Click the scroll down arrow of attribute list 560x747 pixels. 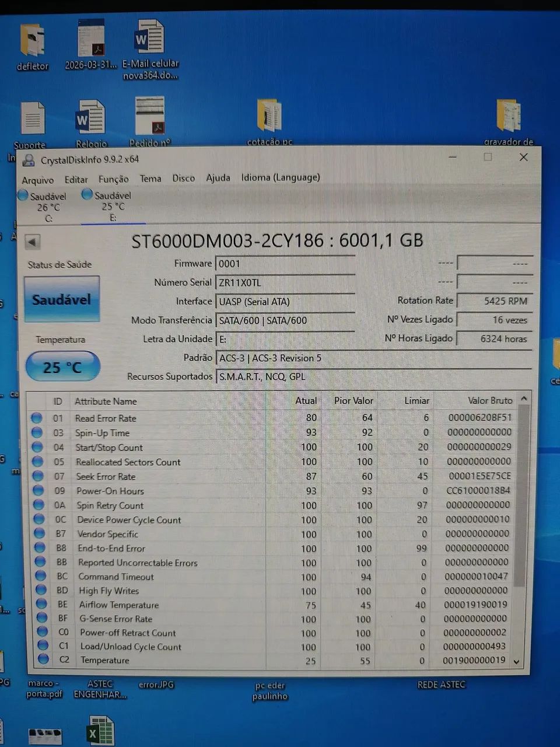pos(516,662)
